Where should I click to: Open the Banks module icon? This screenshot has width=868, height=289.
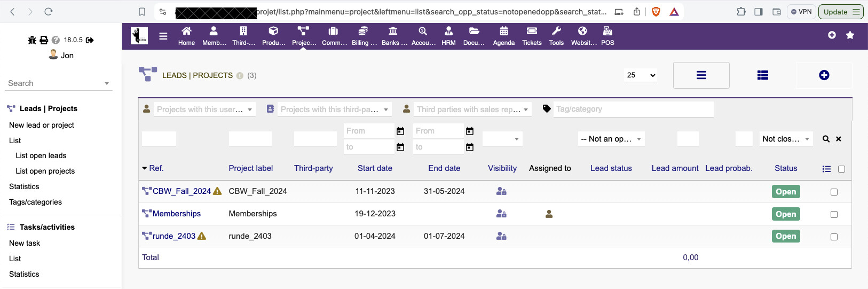pyautogui.click(x=393, y=31)
